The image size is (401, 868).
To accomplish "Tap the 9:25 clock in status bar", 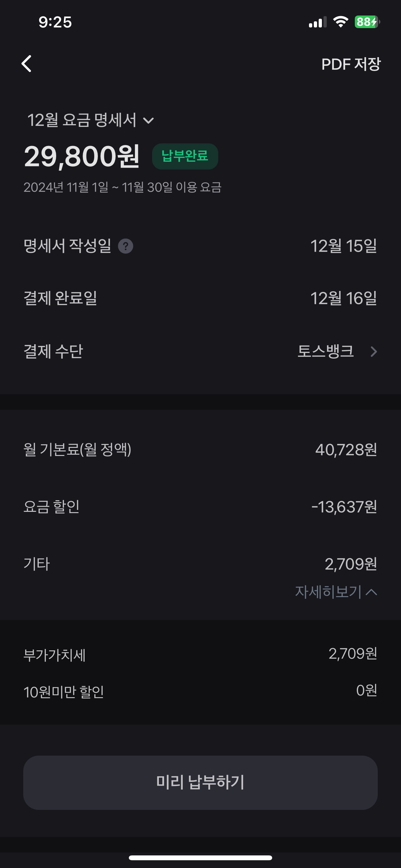I will 55,22.
